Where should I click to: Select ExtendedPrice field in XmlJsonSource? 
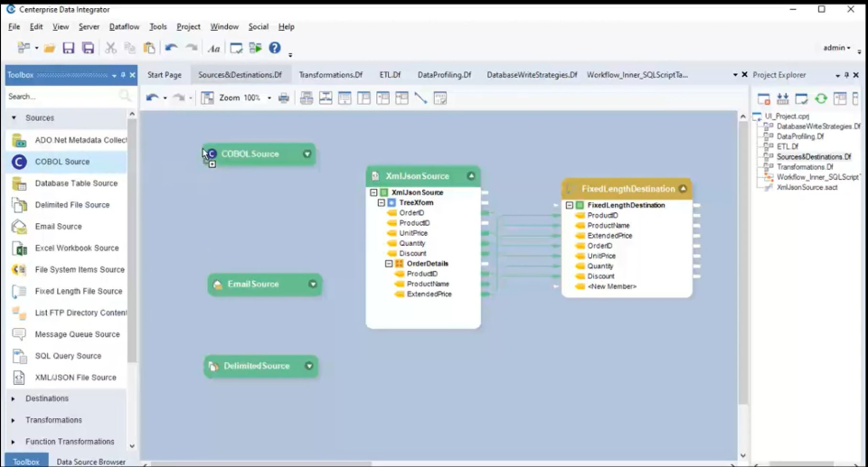[429, 294]
